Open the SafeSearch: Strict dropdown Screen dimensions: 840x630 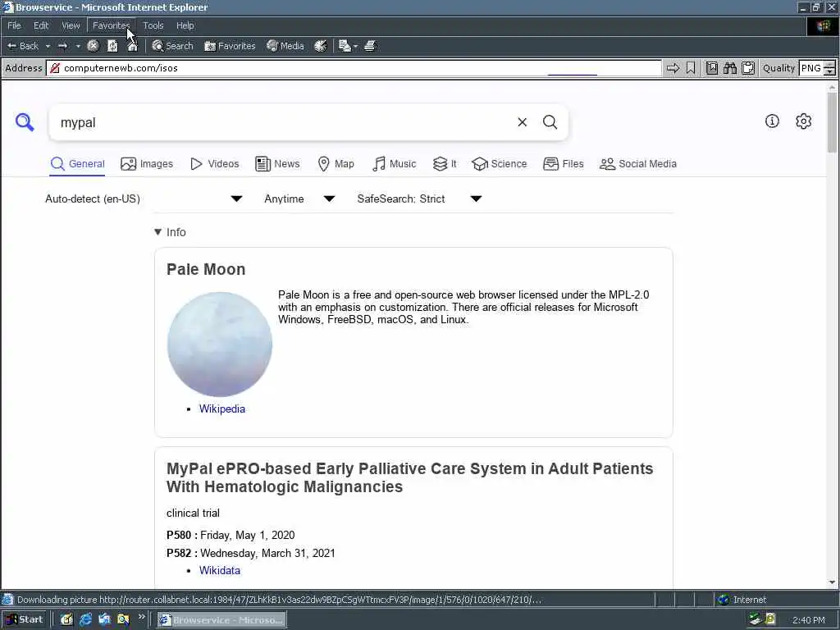click(419, 199)
